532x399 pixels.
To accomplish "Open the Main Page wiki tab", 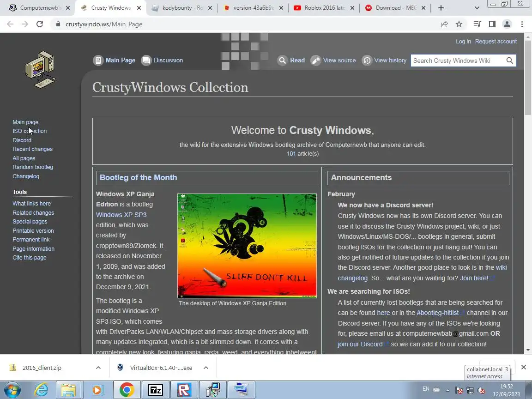I will click(115, 60).
